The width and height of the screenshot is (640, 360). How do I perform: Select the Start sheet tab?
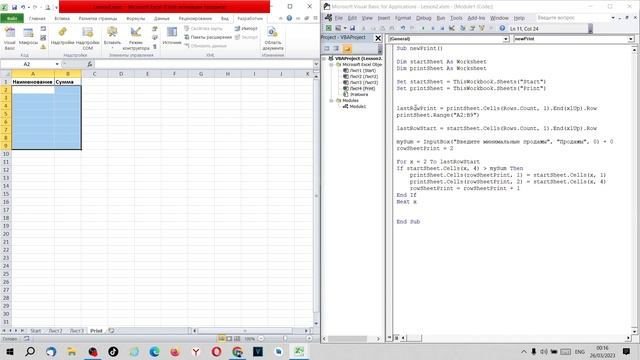point(36,331)
